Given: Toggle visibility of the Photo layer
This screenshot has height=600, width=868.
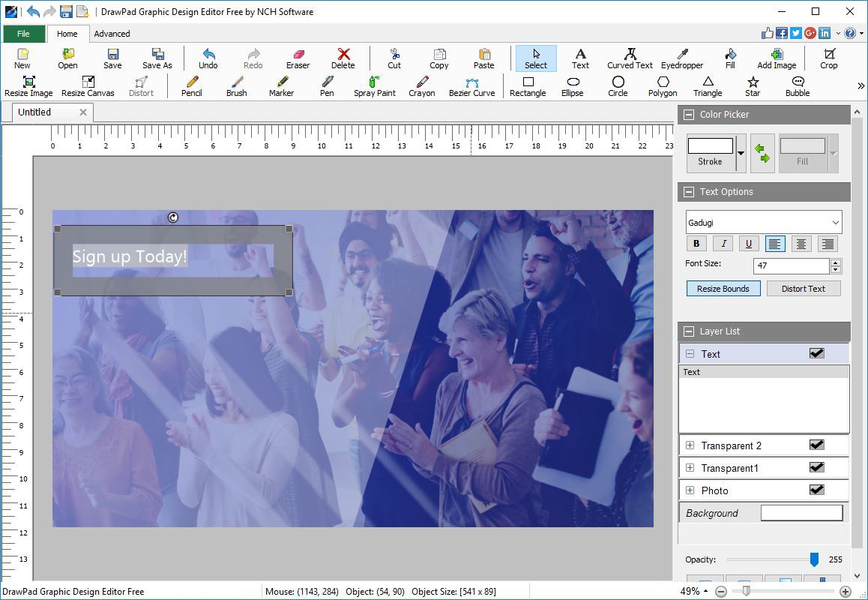Looking at the screenshot, I should [816, 490].
